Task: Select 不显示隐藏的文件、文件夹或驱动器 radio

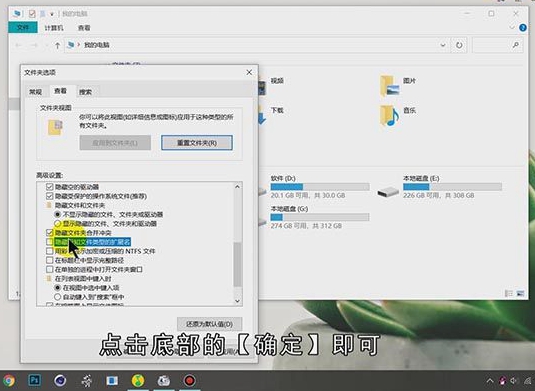Action: 57,214
